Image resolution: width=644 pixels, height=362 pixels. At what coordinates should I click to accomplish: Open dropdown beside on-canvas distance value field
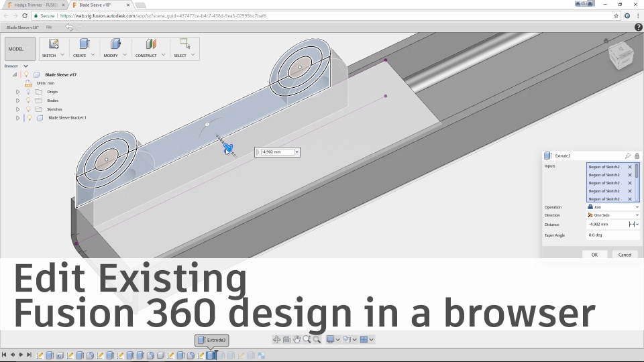[x=297, y=152]
